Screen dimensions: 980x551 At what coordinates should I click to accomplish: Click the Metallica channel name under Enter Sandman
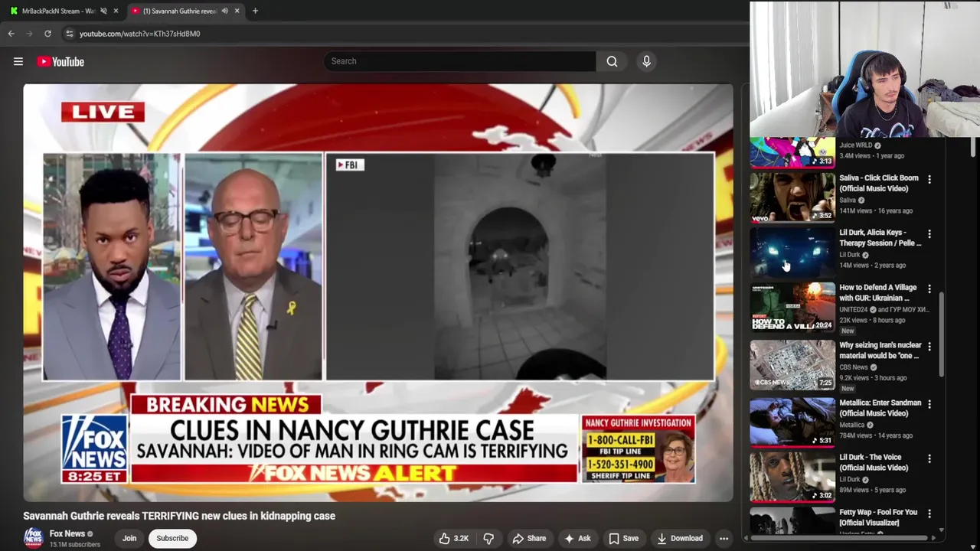tap(851, 425)
